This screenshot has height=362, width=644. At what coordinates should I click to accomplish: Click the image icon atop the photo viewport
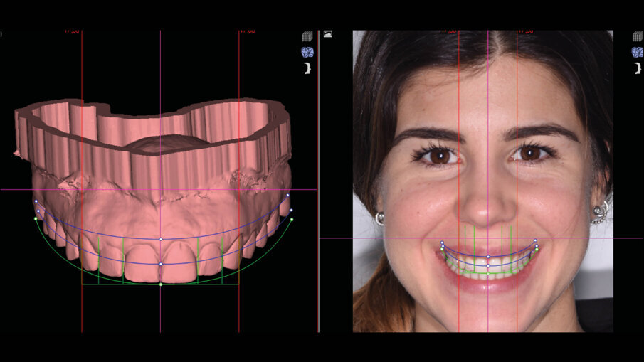tap(328, 33)
